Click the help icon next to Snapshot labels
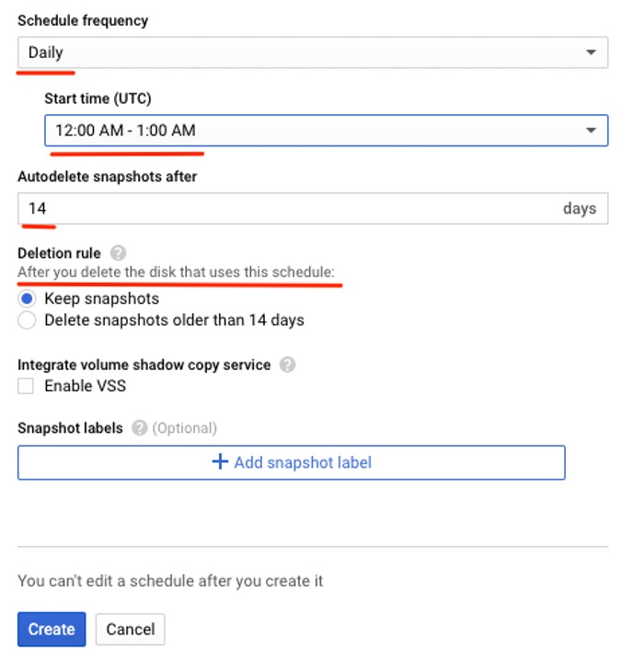This screenshot has height=650, width=644. click(139, 428)
